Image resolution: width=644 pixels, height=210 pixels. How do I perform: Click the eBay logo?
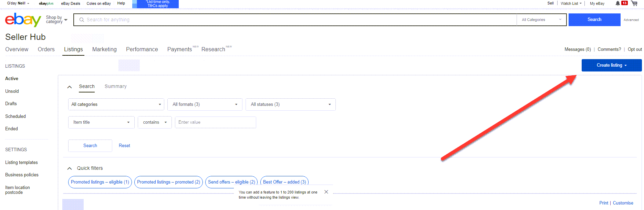(x=23, y=20)
